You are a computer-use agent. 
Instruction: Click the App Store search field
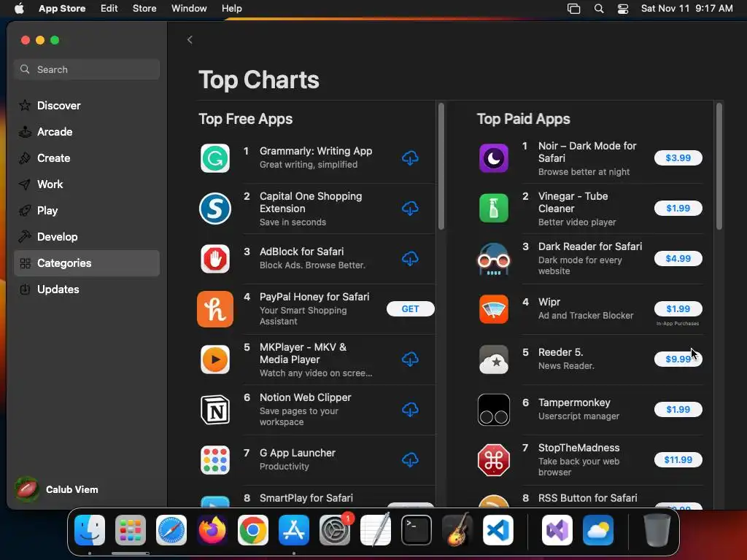tap(87, 69)
